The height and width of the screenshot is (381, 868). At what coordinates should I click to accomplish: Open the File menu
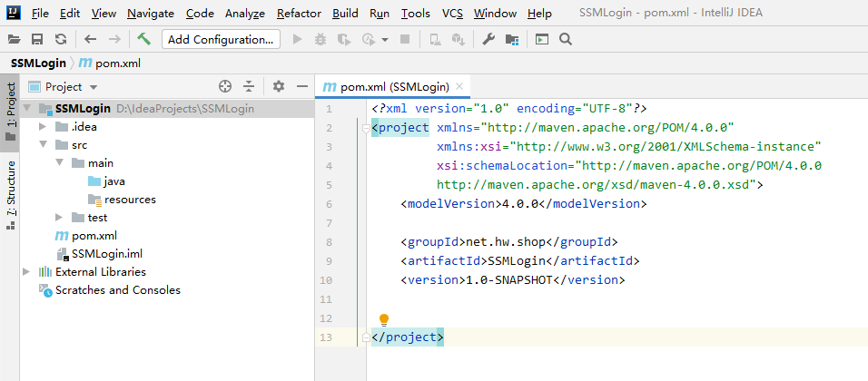pos(41,14)
